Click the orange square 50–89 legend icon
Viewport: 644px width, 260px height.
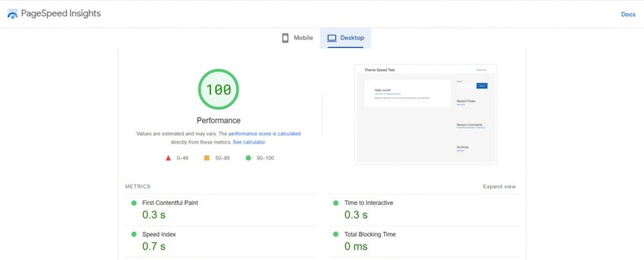click(x=207, y=157)
